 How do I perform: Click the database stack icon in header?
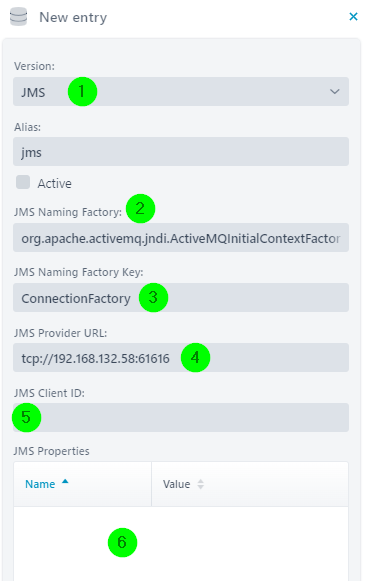coord(19,17)
